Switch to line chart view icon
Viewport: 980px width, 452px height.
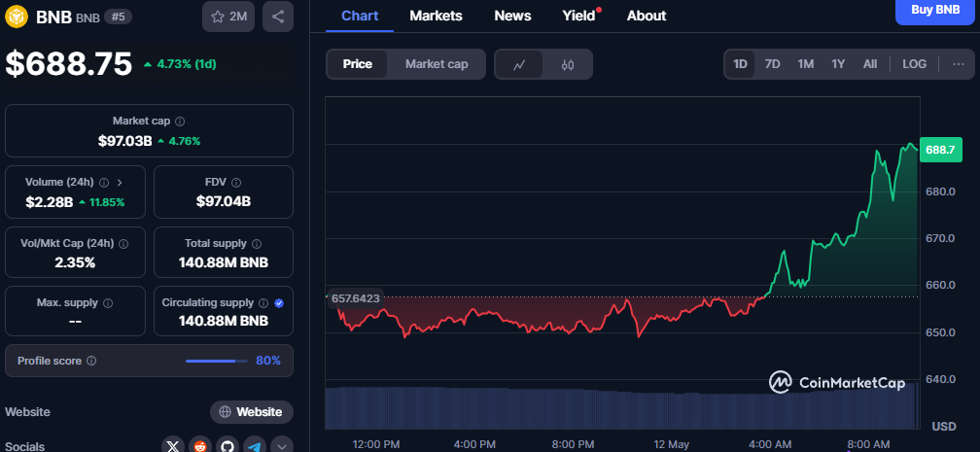(519, 64)
